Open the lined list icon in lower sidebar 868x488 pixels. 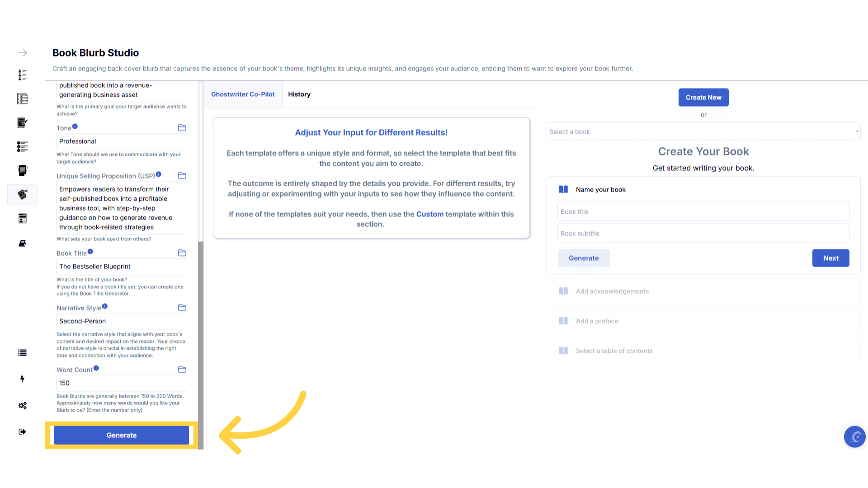tap(23, 353)
